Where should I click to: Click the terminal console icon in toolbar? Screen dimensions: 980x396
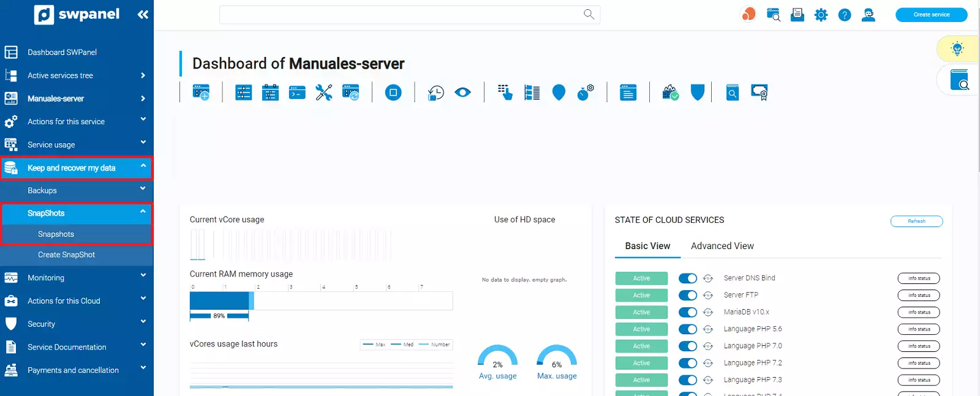(x=297, y=92)
